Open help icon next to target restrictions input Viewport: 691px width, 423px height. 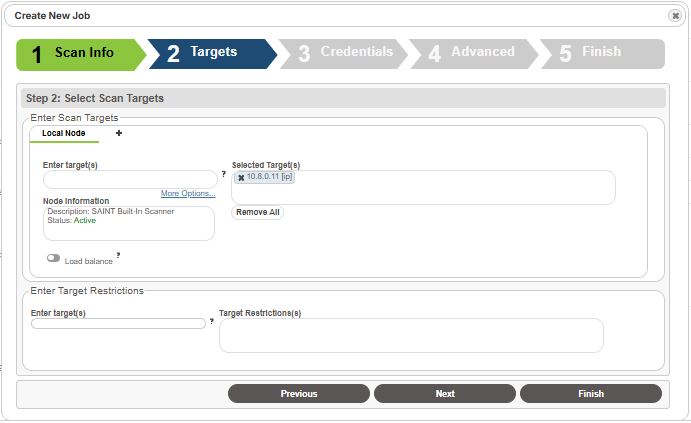coord(212,321)
